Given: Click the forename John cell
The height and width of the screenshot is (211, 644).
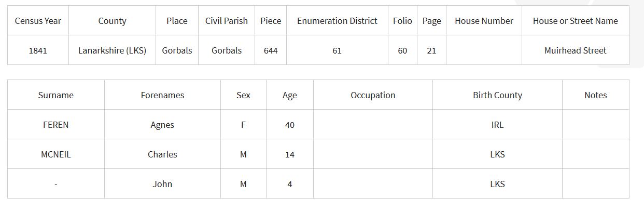Looking at the screenshot, I should 162,184.
